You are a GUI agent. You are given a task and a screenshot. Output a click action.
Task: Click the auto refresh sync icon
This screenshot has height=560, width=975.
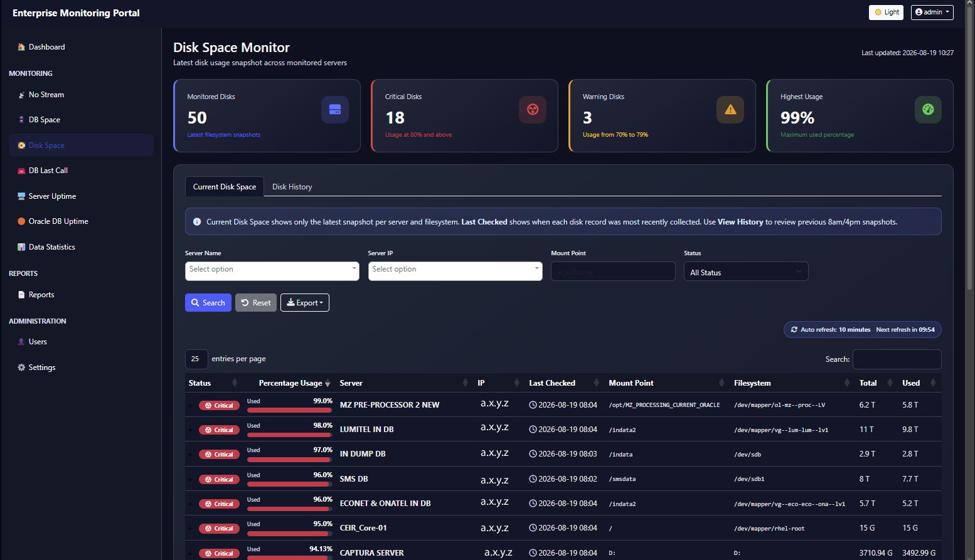(794, 330)
